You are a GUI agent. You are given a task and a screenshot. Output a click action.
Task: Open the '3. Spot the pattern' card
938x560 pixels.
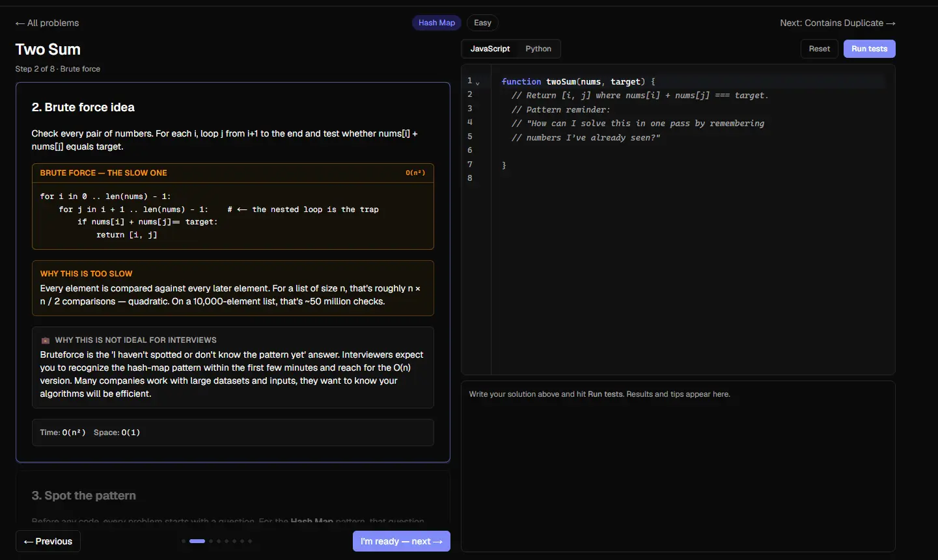click(233, 497)
